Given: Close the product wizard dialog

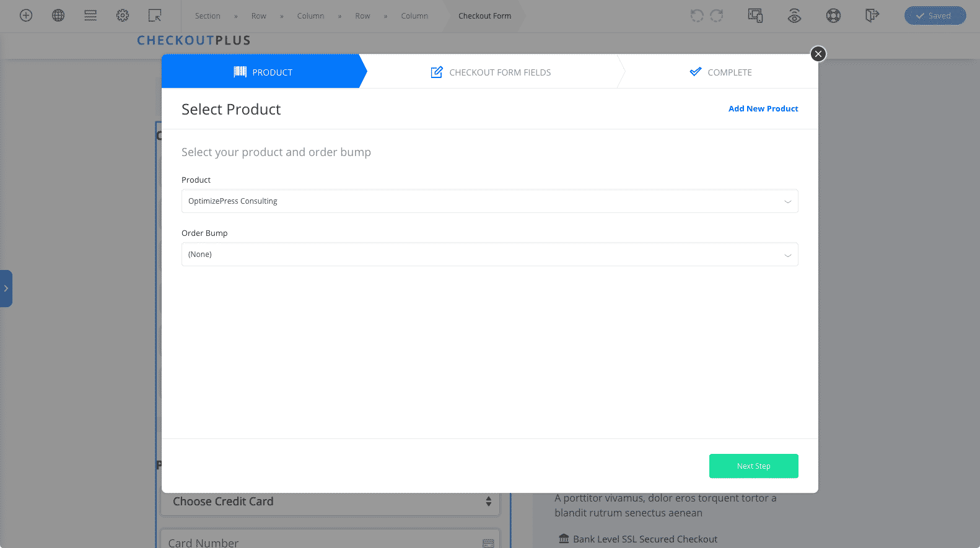Looking at the screenshot, I should coord(818,54).
